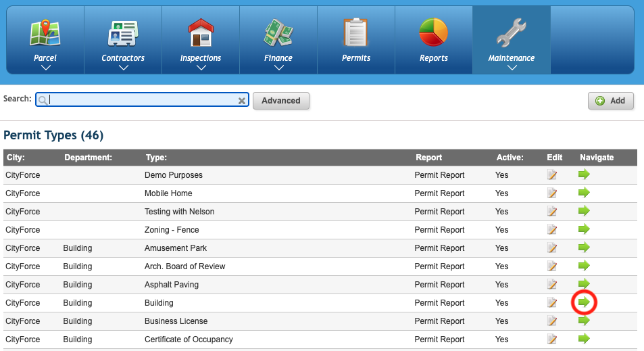This screenshot has height=351, width=644.
Task: Navigate to Business License permit type
Action: [584, 321]
